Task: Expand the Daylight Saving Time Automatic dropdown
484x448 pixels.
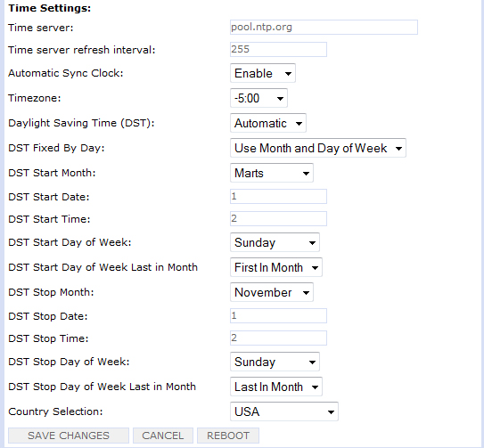Action: tap(268, 123)
